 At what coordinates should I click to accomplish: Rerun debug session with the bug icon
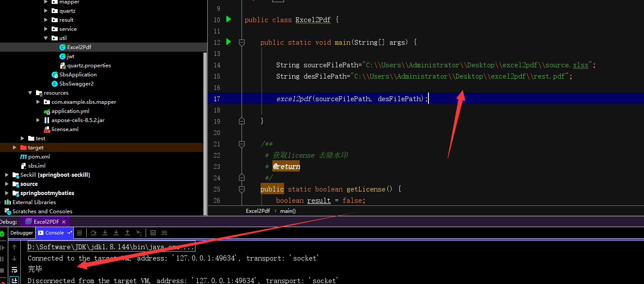[2, 234]
